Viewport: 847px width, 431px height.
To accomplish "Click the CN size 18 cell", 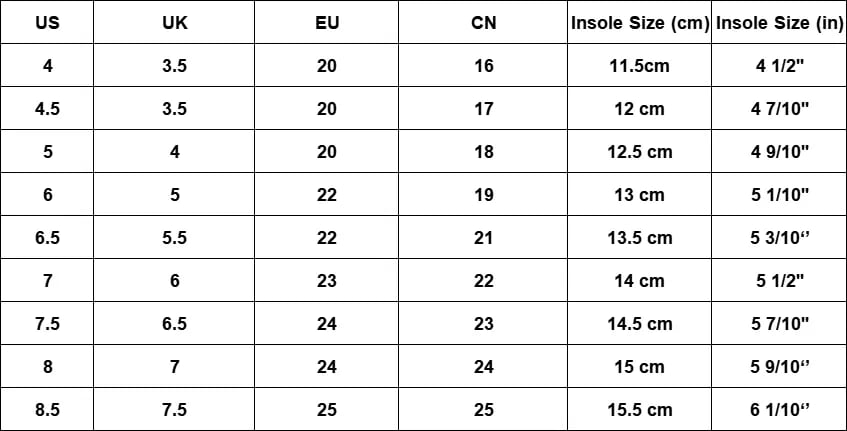I will 483,151.
